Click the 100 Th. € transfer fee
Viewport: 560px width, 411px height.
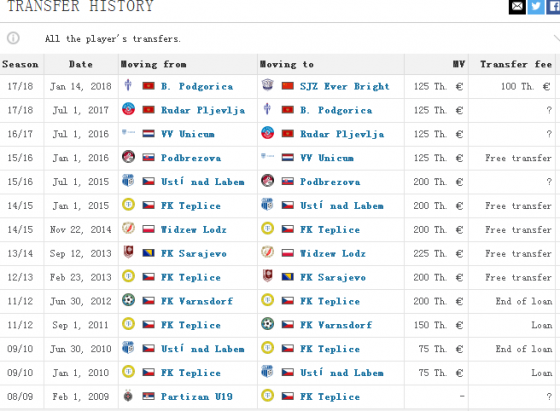tap(525, 86)
